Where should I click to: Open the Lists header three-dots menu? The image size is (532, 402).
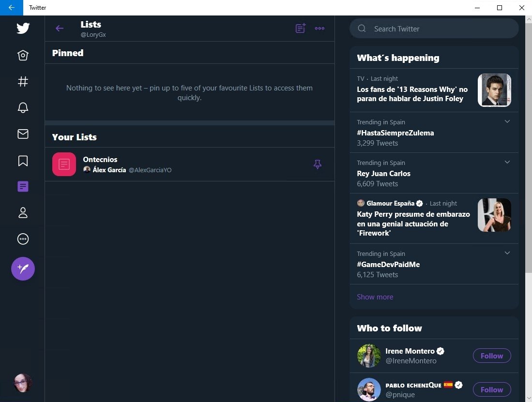[319, 29]
